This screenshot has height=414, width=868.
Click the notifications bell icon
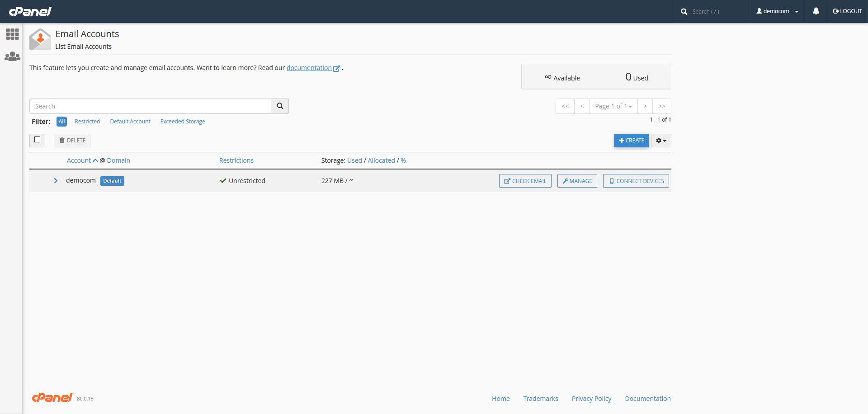816,11
